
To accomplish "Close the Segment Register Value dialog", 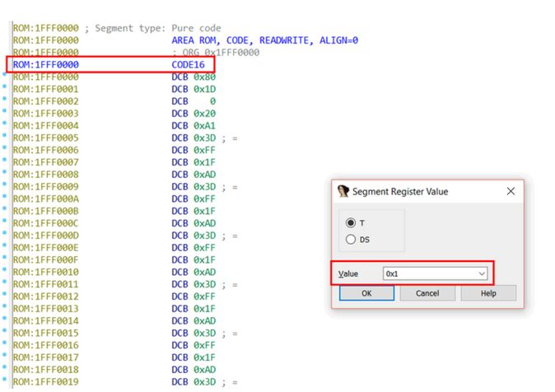I will [x=511, y=192].
